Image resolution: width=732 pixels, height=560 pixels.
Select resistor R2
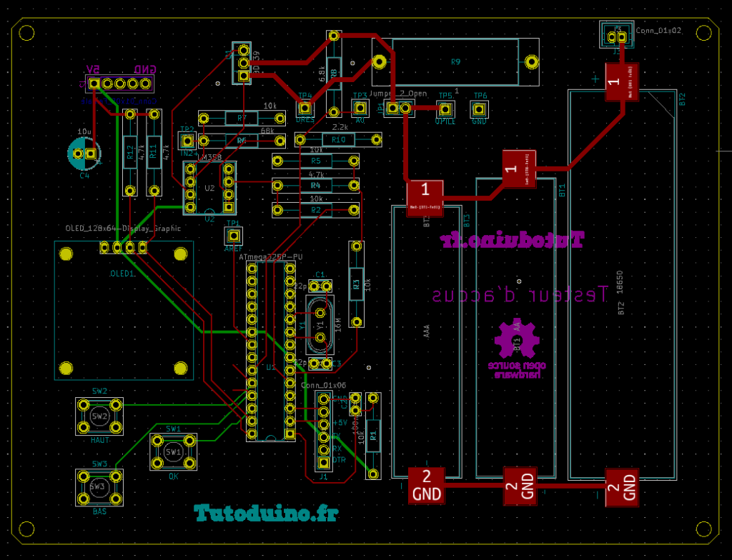(x=315, y=210)
